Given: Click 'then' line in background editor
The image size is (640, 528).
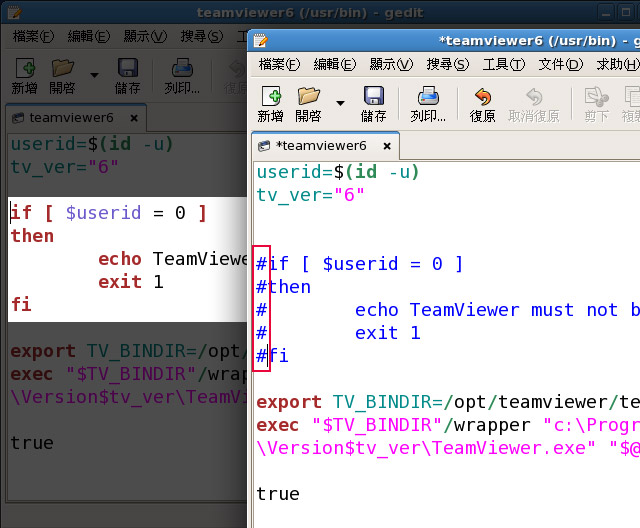Looking at the screenshot, I should pos(32,236).
